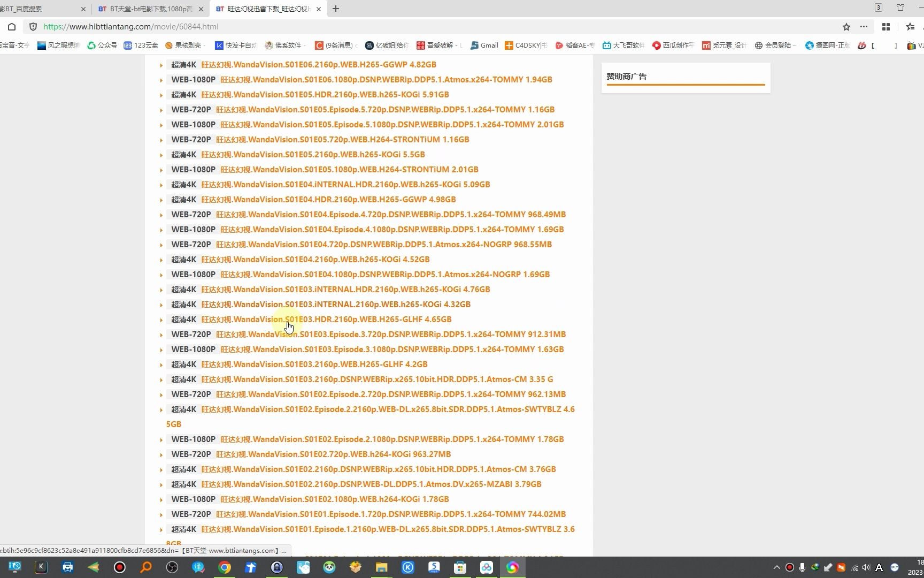
Task: Switch to the 百度搜索 tab
Action: coord(40,9)
